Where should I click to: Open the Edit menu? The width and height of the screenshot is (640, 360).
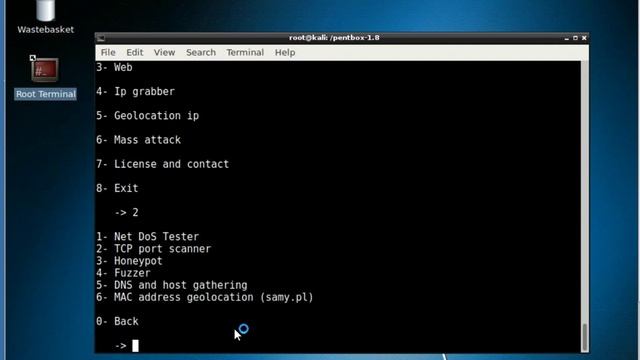(x=134, y=53)
